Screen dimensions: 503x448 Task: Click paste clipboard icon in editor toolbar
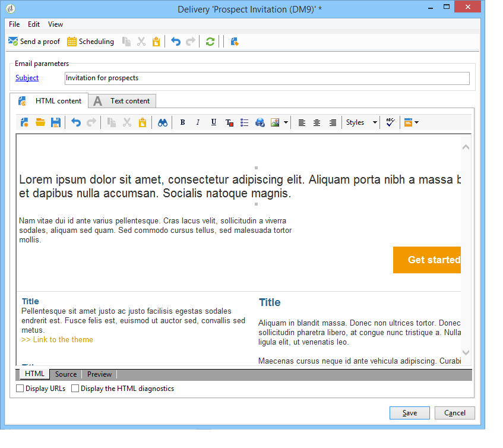tap(143, 122)
